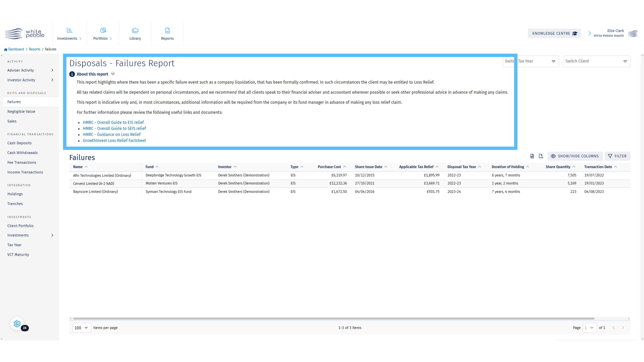Open the items per page dropdown
644x362 pixels.
tap(82, 328)
